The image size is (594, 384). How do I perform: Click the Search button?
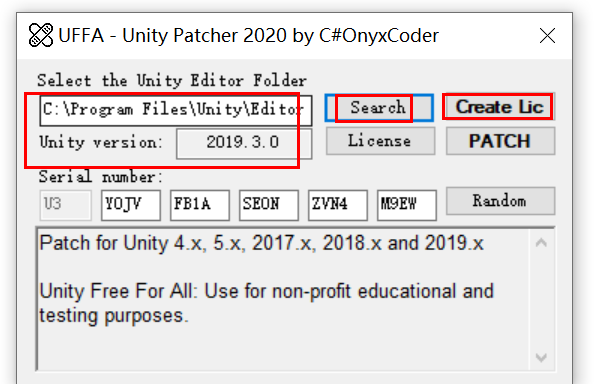379,108
